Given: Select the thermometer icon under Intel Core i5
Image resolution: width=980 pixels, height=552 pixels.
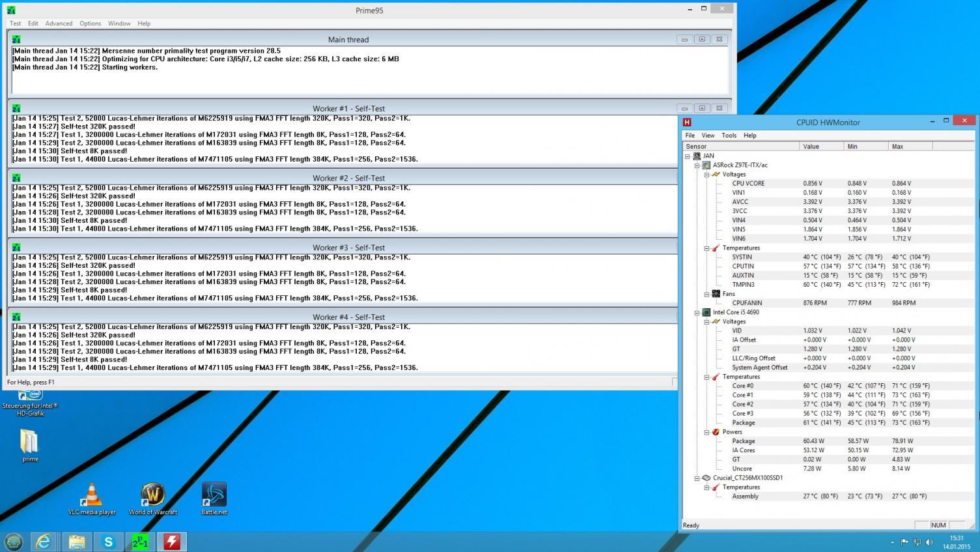Looking at the screenshot, I should click(x=716, y=377).
